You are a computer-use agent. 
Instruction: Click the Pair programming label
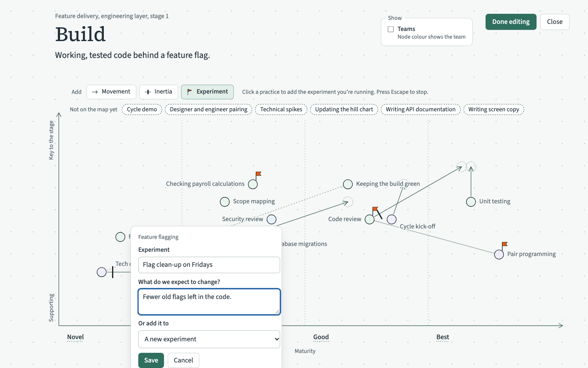coord(531,254)
